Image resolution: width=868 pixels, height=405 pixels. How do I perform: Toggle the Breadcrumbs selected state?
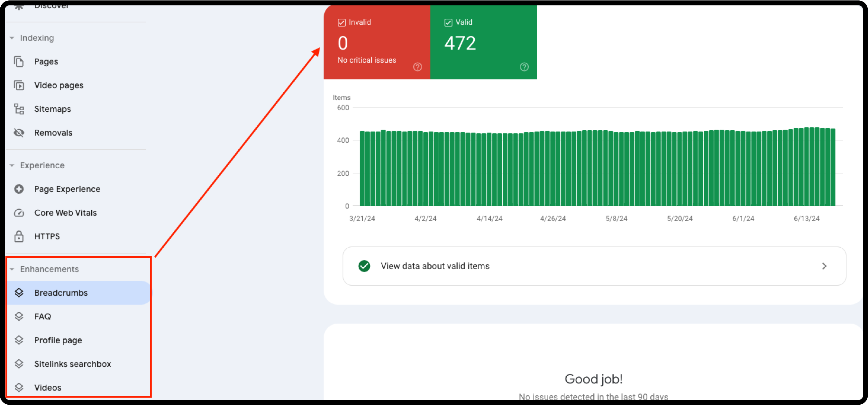coord(61,292)
